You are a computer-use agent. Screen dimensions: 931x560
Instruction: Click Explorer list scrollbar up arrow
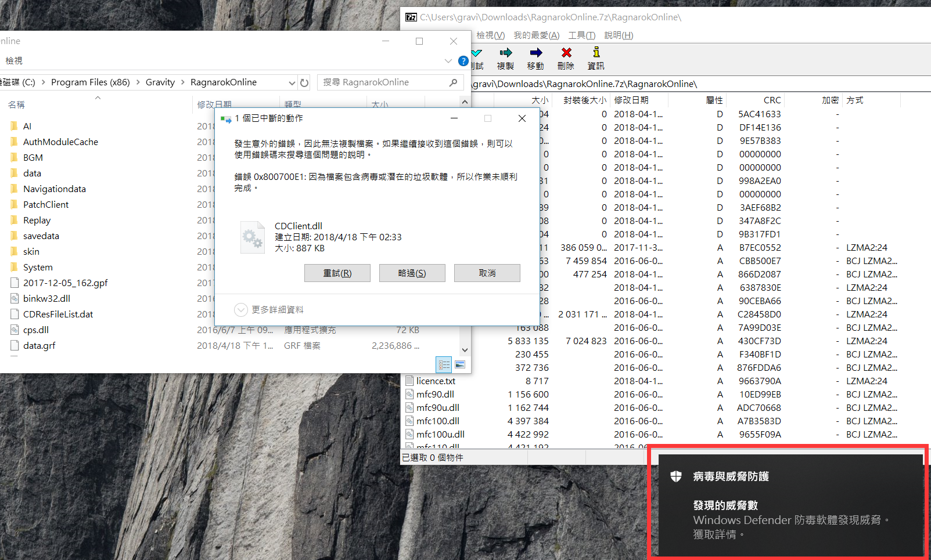[x=465, y=102]
